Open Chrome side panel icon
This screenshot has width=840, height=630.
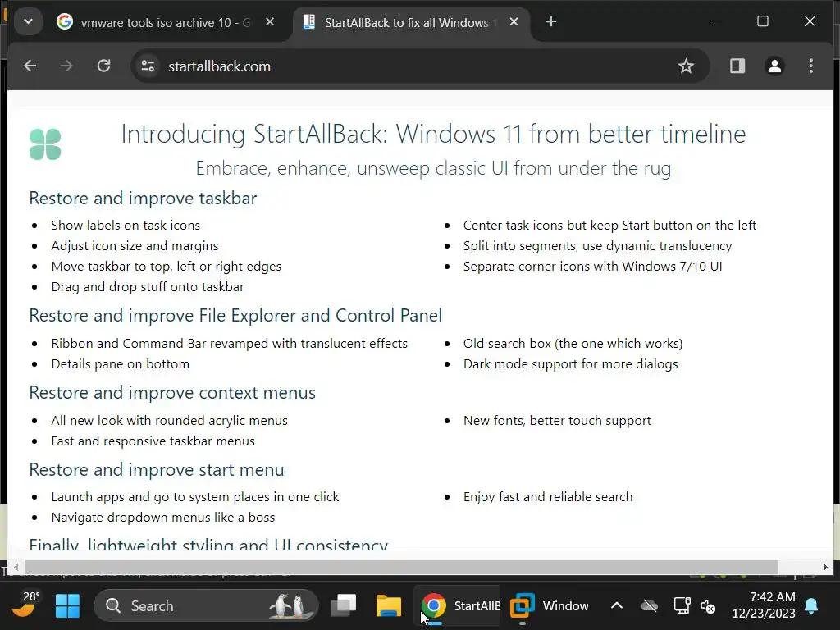click(737, 66)
